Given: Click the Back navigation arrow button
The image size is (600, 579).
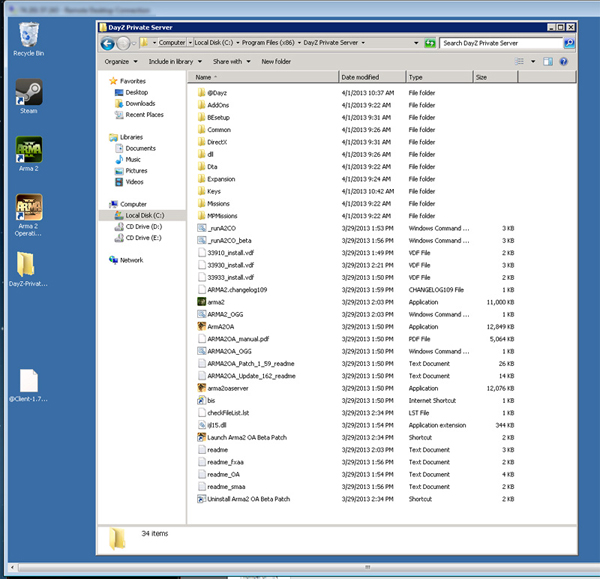Looking at the screenshot, I should [108, 43].
